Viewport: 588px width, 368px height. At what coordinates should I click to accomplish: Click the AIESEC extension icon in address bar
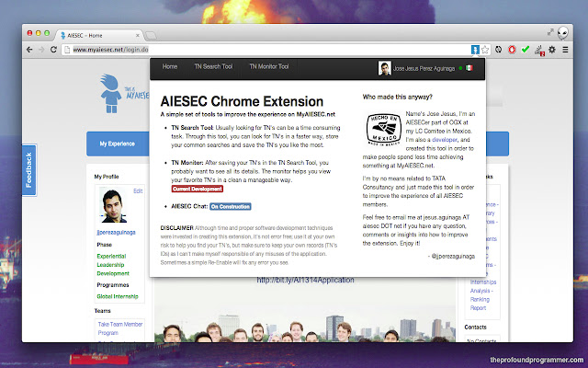pos(475,50)
